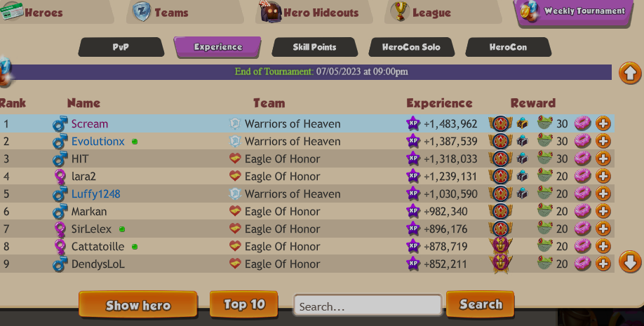Click the treasure chest reward in Scream's row
The image size is (644, 326).
(x=522, y=123)
